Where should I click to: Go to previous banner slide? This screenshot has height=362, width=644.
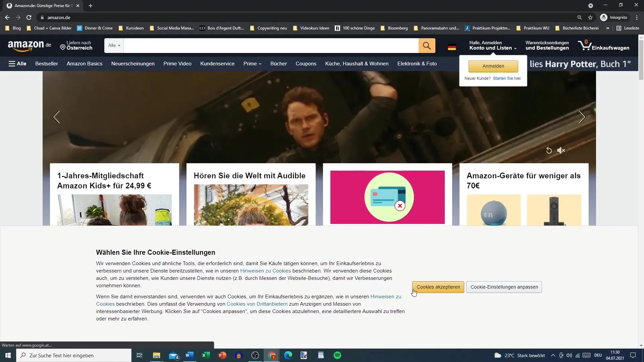click(56, 117)
